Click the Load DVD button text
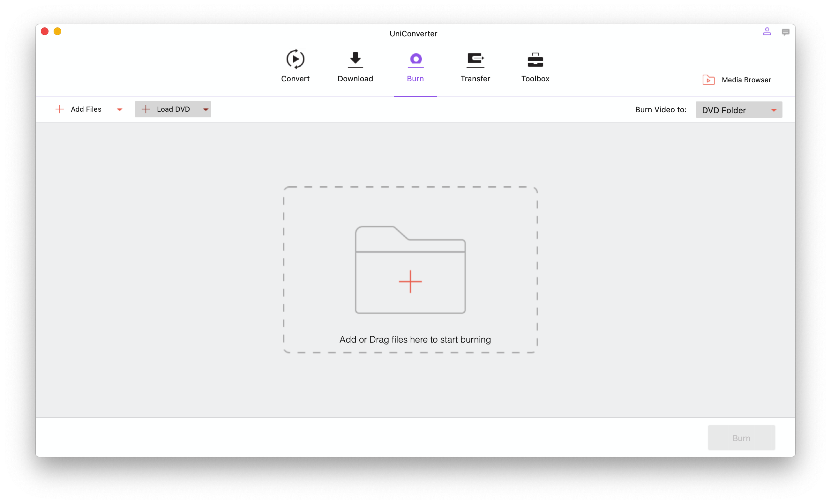Image resolution: width=831 pixels, height=504 pixels. coord(173,109)
